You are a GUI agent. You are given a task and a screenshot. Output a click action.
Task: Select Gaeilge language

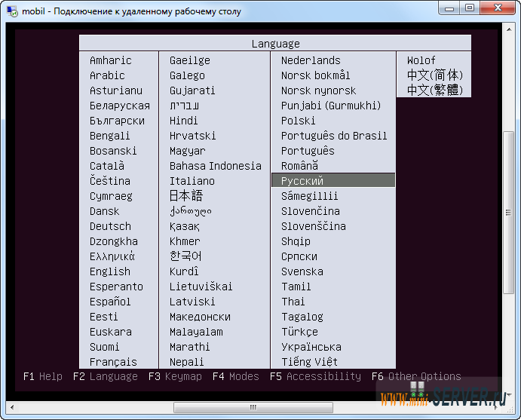[190, 60]
